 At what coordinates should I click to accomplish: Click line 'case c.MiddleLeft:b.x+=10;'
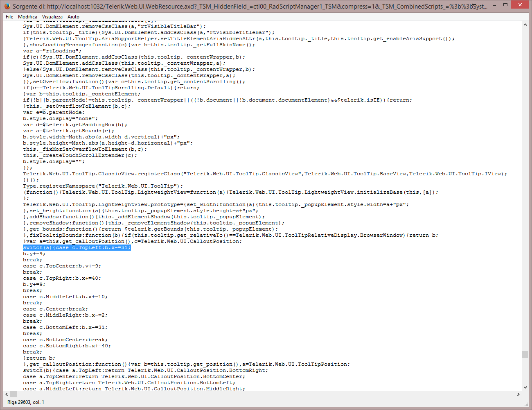(x=65, y=297)
